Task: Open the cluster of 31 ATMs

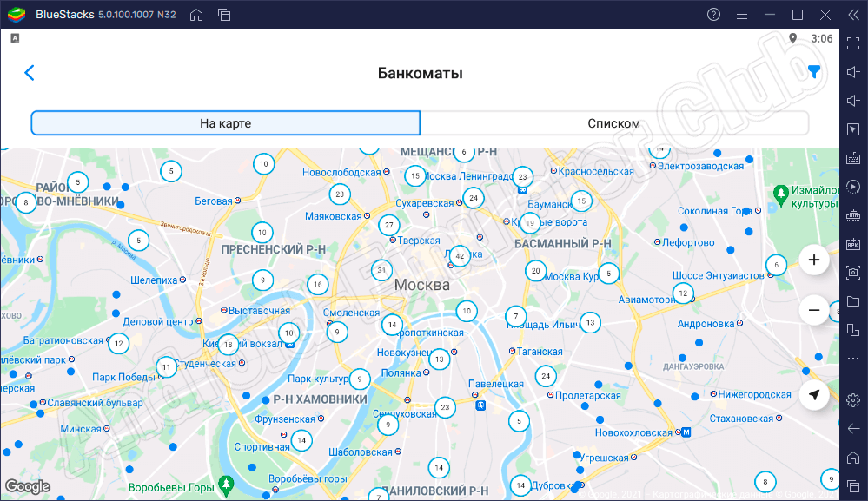Action: tap(381, 270)
